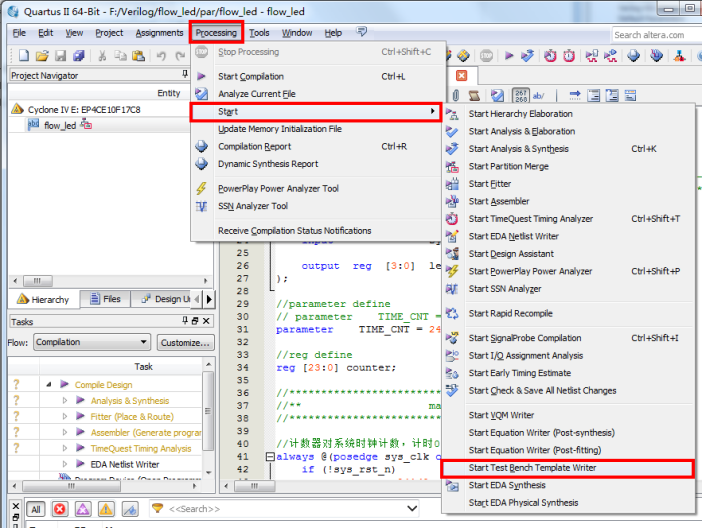Select Start Design Assistant entry
702x529 pixels.
click(567, 254)
